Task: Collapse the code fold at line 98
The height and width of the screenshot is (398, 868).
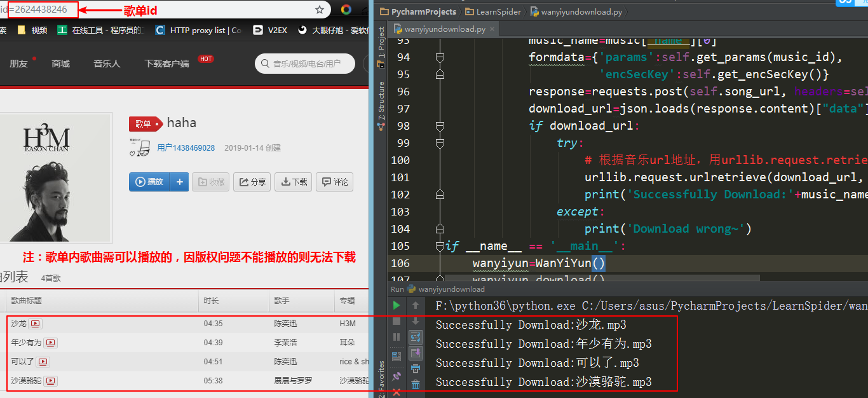Action: (439, 126)
